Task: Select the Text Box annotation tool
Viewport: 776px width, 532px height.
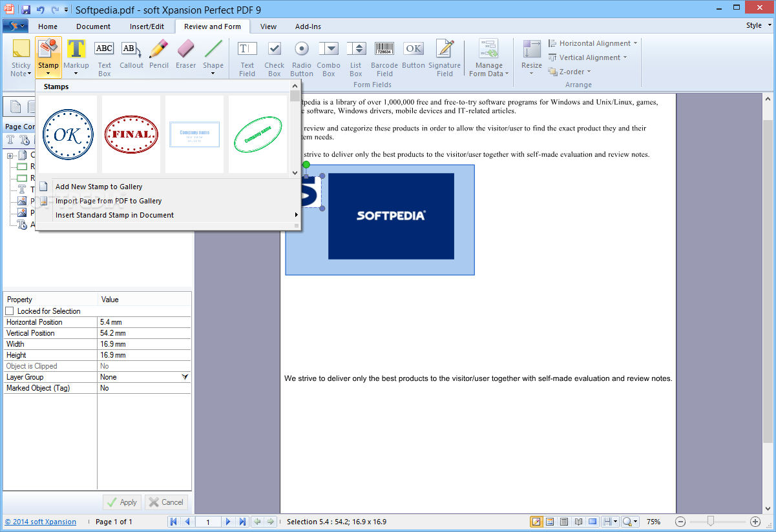Action: (104, 58)
